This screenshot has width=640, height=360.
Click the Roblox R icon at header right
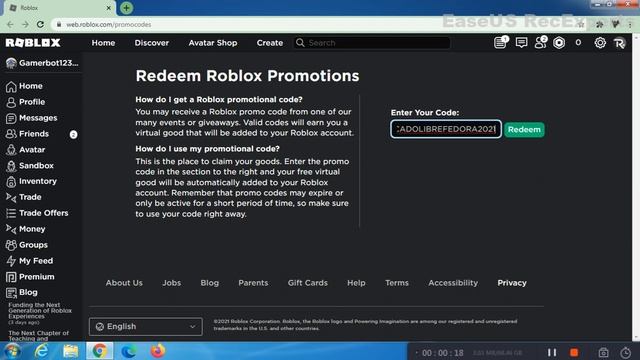coord(619,43)
